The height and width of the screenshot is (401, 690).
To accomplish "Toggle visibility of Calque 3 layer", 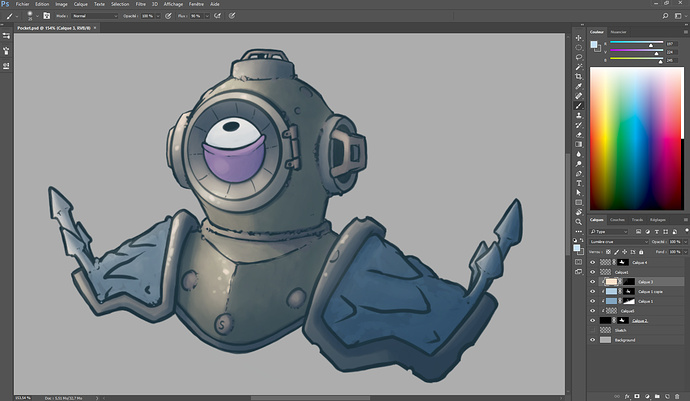I will (592, 282).
